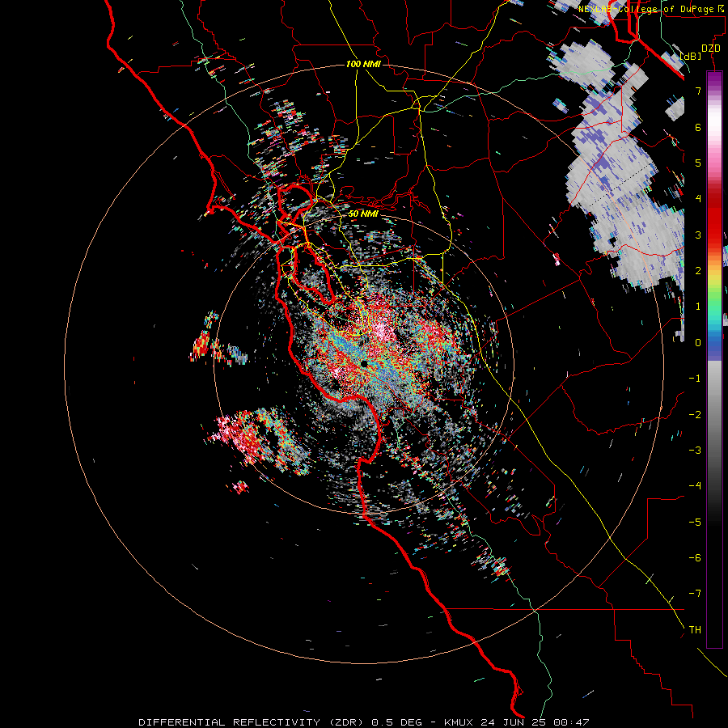Click the '4' value on the dB scale

[x=698, y=199]
